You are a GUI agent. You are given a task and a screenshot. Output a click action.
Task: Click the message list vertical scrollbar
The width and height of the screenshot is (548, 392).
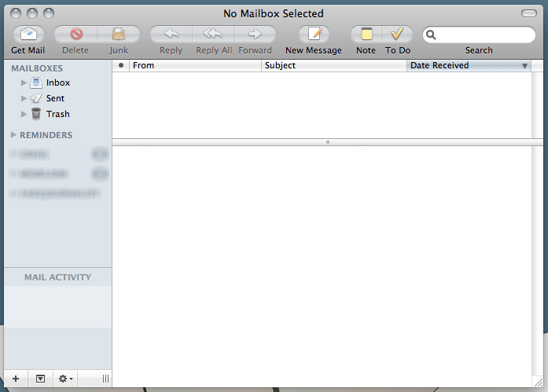[537, 105]
